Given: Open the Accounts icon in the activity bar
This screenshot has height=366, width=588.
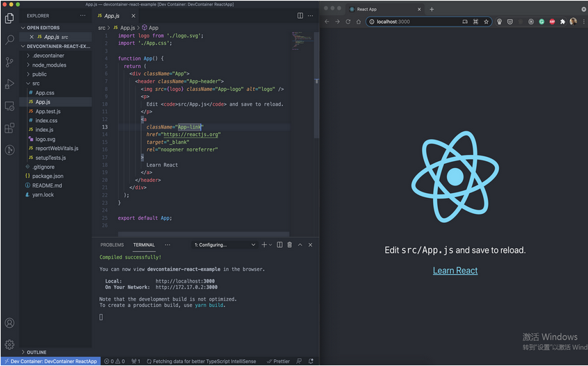Looking at the screenshot, I should (x=10, y=323).
